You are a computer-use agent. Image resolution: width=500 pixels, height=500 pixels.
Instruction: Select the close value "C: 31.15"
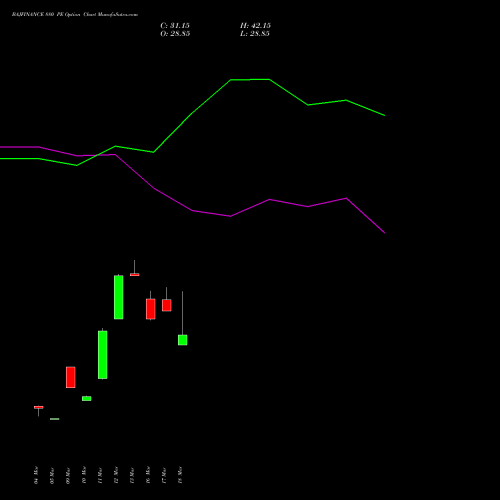[175, 26]
